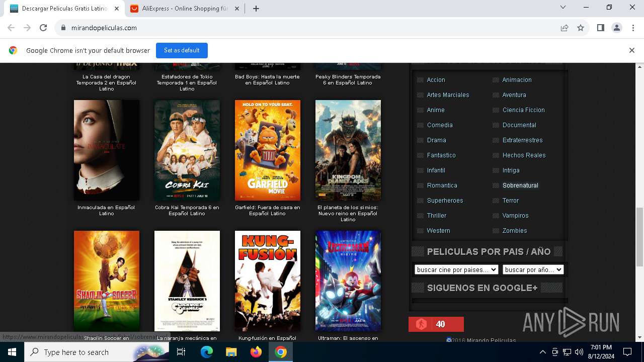Open File Explorer from taskbar
This screenshot has height=362, width=644.
(231, 352)
